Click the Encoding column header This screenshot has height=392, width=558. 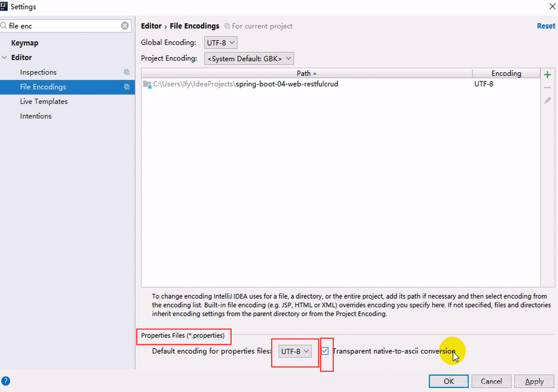pyautogui.click(x=506, y=73)
